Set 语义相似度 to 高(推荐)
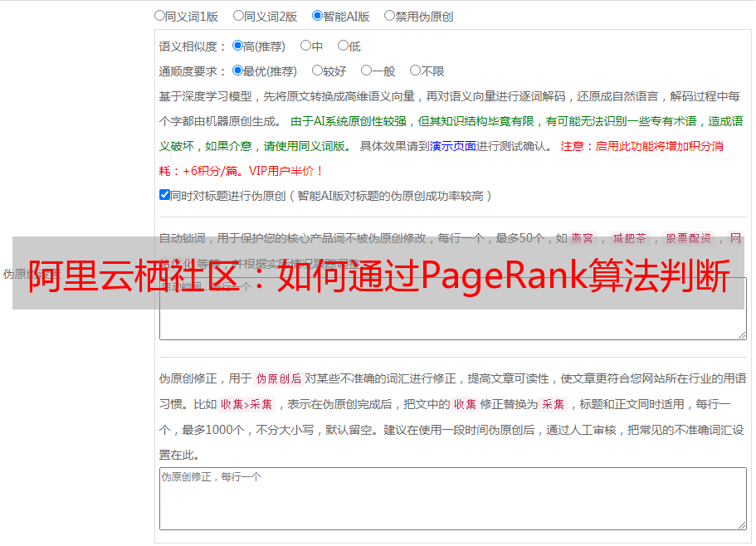This screenshot has width=756, height=546. [x=237, y=46]
